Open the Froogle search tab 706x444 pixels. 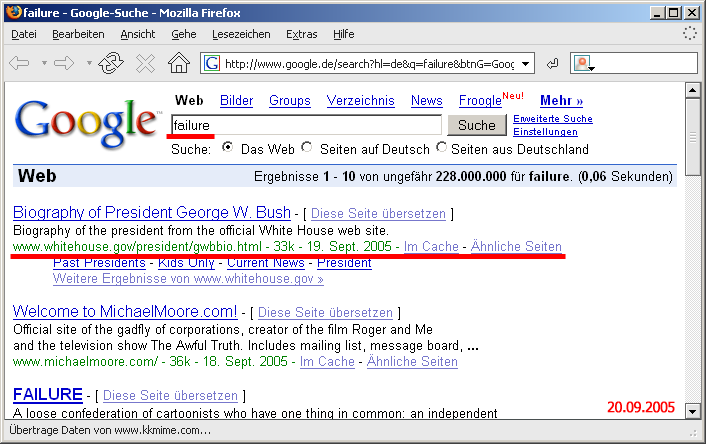tap(480, 100)
